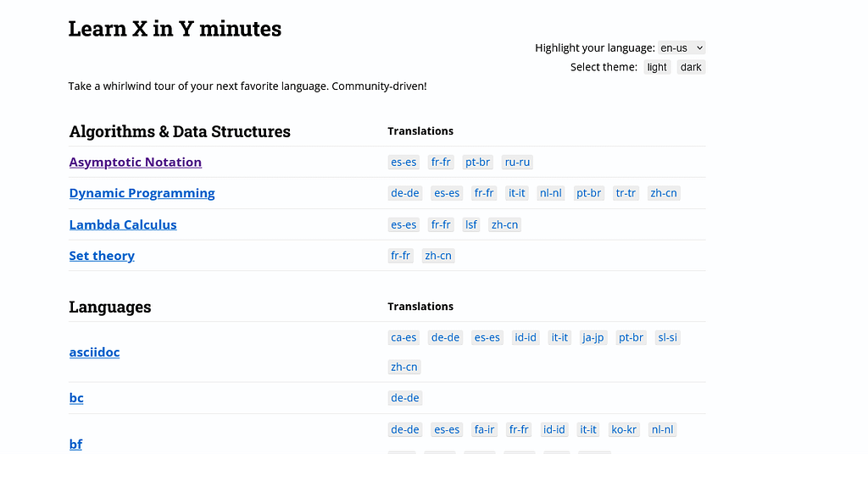Open the bc language page
The height and width of the screenshot is (487, 868).
click(76, 398)
